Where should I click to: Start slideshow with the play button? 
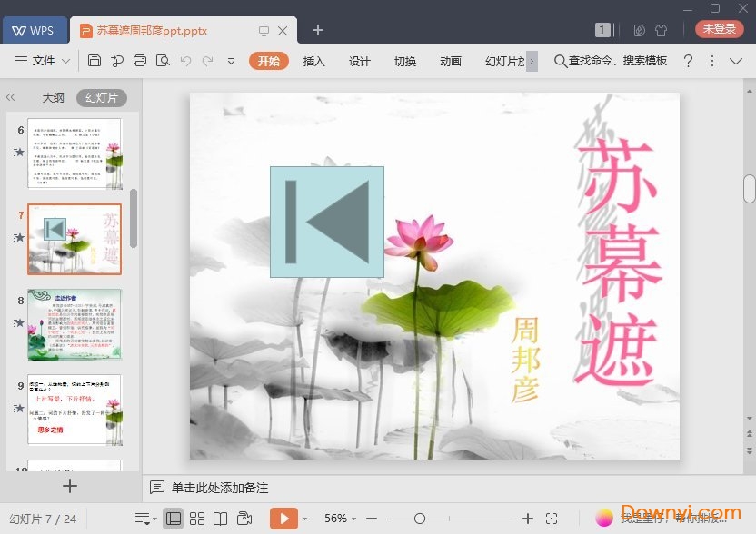(284, 518)
